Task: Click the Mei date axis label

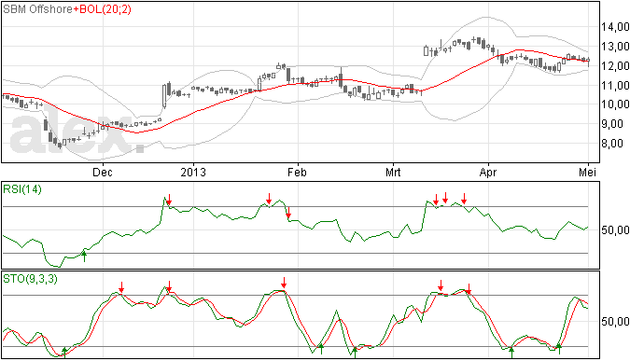Action: [587, 172]
